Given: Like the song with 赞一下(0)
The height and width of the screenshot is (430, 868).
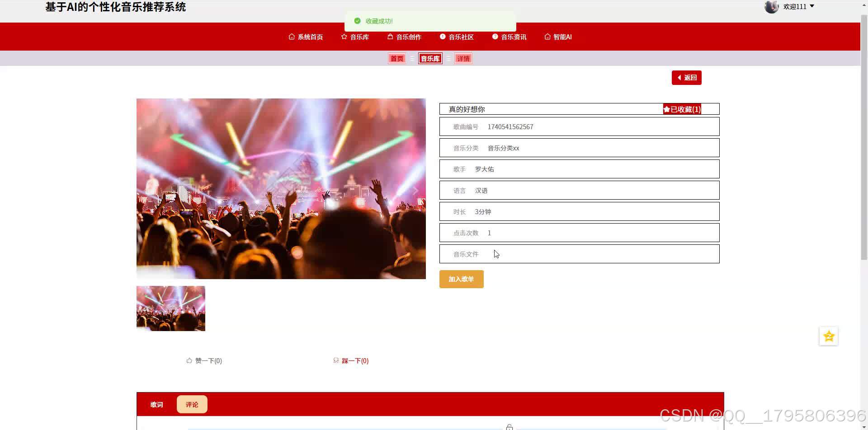Looking at the screenshot, I should coord(204,361).
